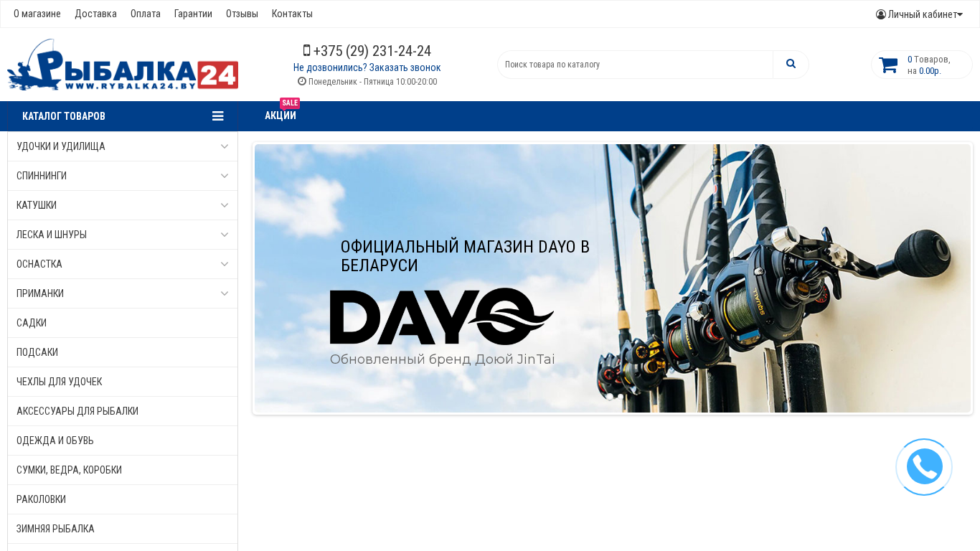This screenshot has width=980, height=551.
Task: Click the Рыбалка24 site logo
Action: [x=123, y=65]
